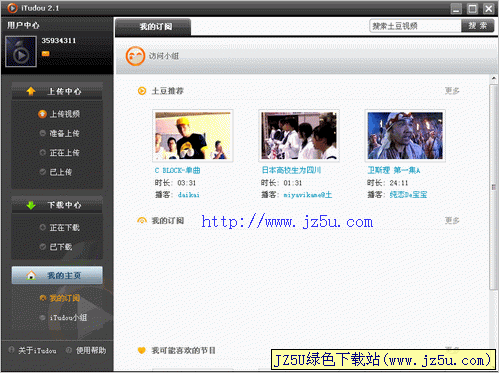
Task: Click the 搜索 search button
Action: tap(478, 26)
